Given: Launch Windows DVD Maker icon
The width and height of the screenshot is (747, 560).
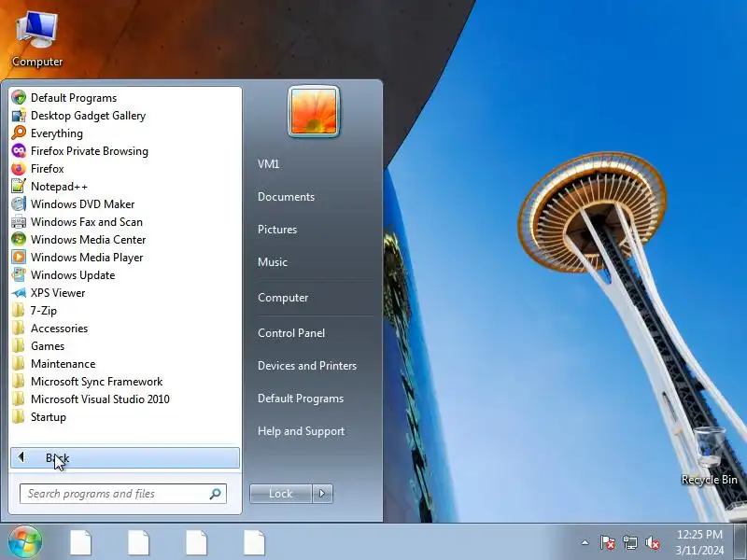Looking at the screenshot, I should coord(19,203).
